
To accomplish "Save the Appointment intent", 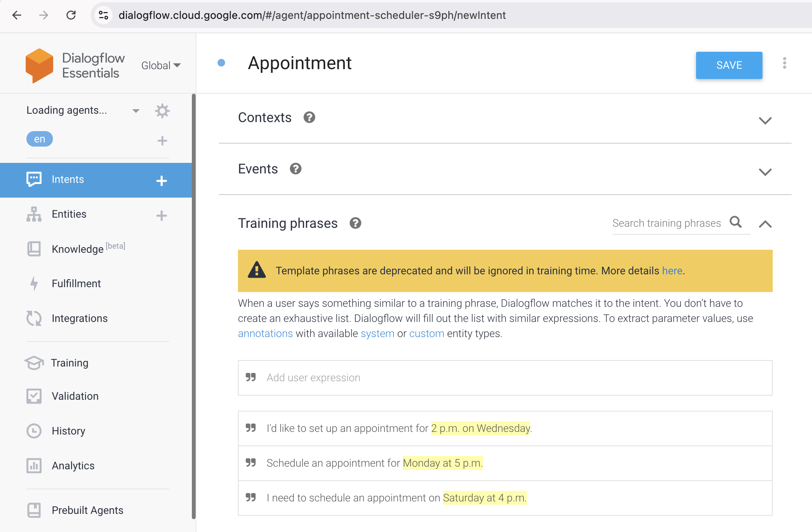I will [x=728, y=65].
